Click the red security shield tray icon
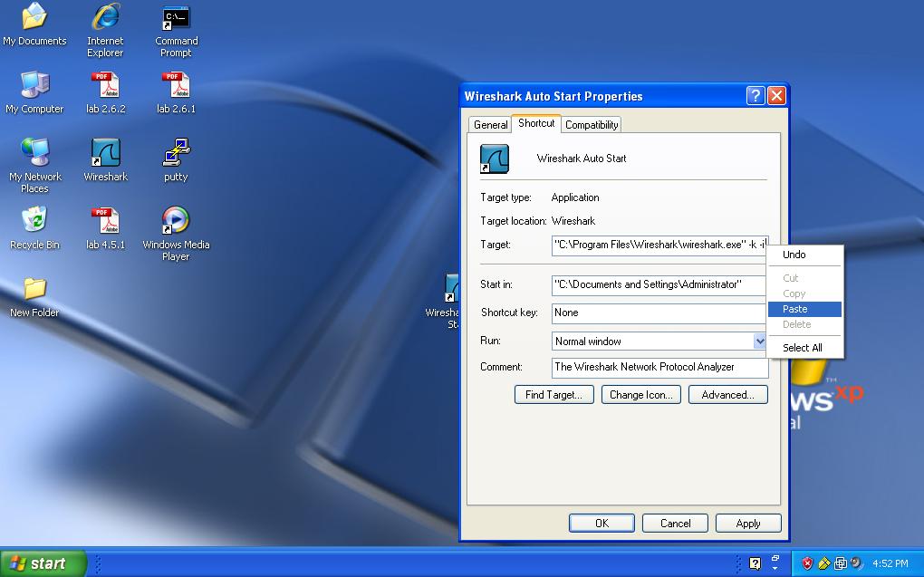 (x=807, y=563)
